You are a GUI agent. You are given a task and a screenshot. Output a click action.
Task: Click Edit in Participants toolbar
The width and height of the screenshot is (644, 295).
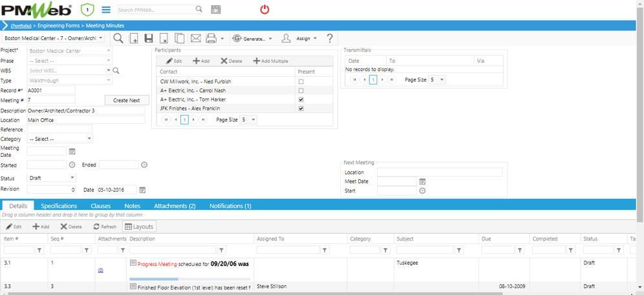pyautogui.click(x=174, y=61)
